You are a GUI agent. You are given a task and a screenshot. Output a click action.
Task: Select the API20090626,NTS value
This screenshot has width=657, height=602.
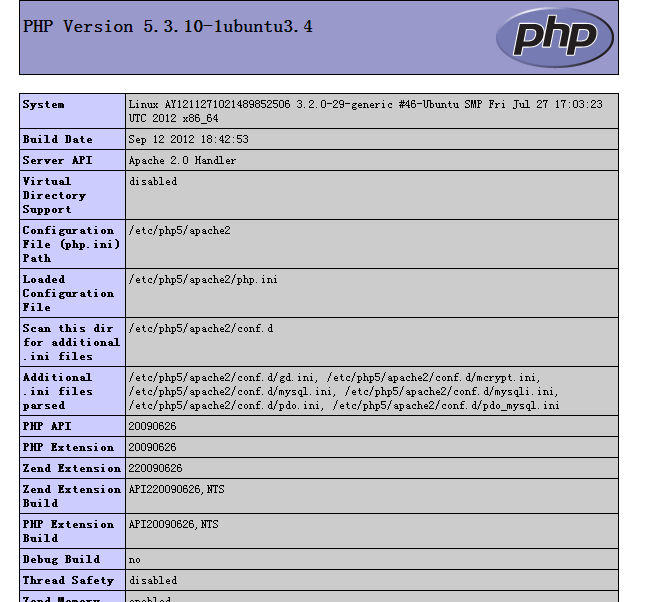point(173,524)
